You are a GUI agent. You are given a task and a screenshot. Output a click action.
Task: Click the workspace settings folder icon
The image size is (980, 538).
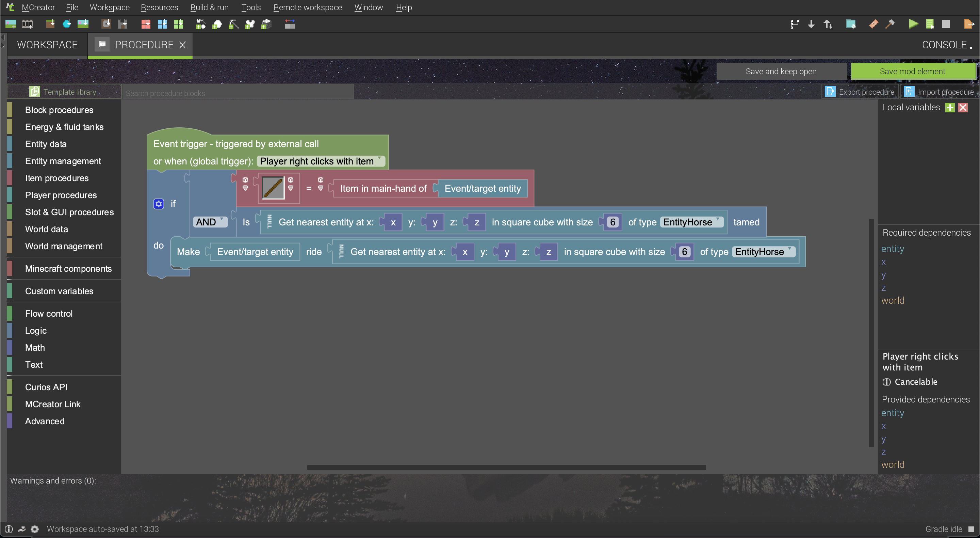(x=851, y=24)
